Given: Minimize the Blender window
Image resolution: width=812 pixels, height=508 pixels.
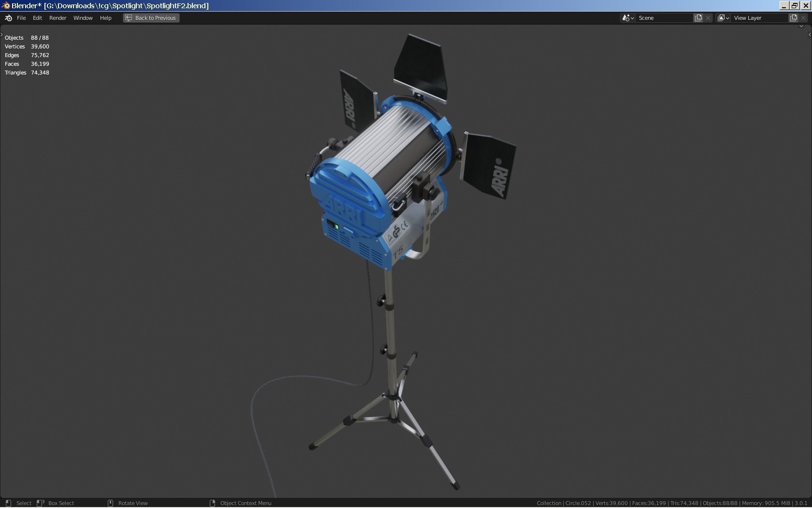Looking at the screenshot, I should [x=783, y=5].
